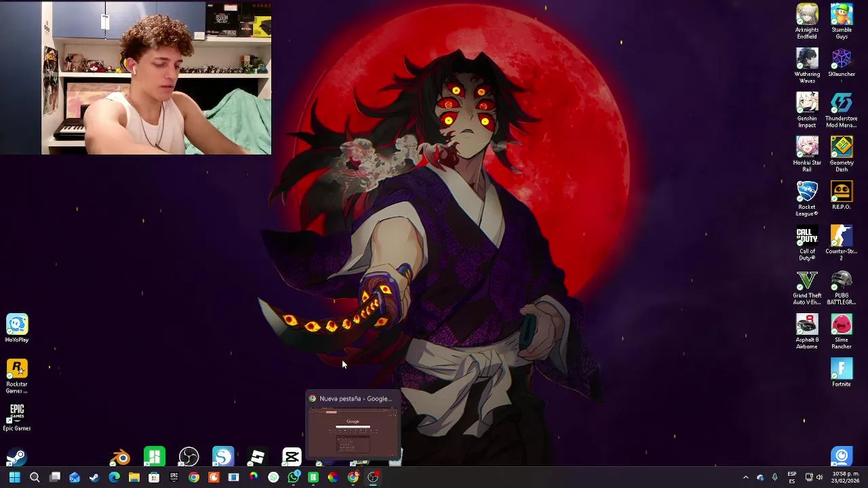Launch Stumble Guys from the desktop
This screenshot has width=868, height=488.
pos(842,20)
